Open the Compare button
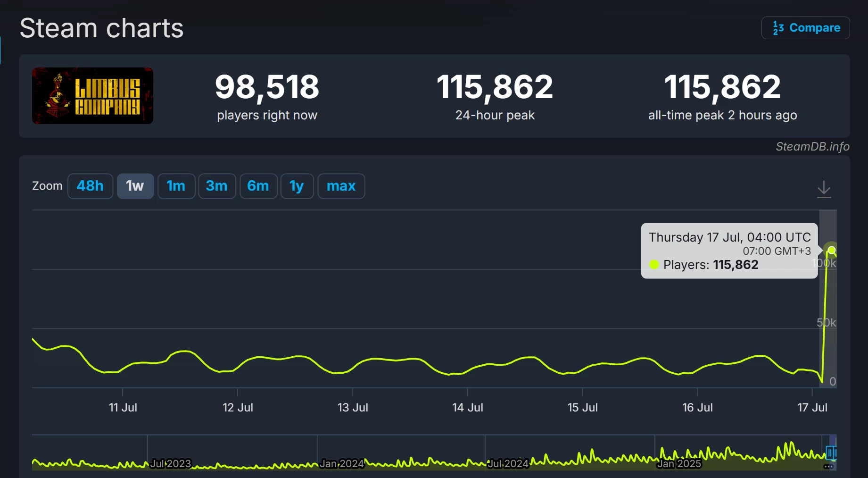 805,28
